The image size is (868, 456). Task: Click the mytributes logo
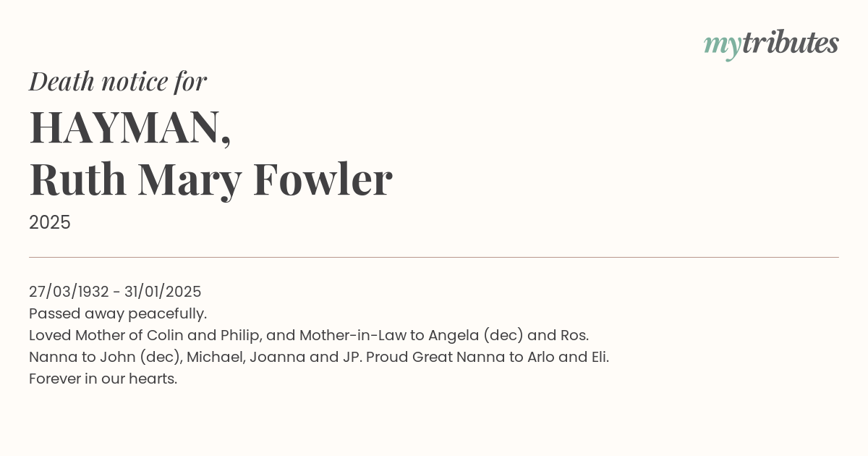pos(771,44)
